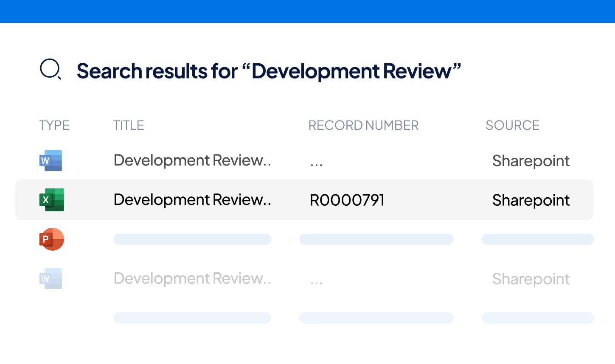Image resolution: width=615 pixels, height=364 pixels.
Task: Click the Search results for "Development Review" heading
Action: (269, 71)
